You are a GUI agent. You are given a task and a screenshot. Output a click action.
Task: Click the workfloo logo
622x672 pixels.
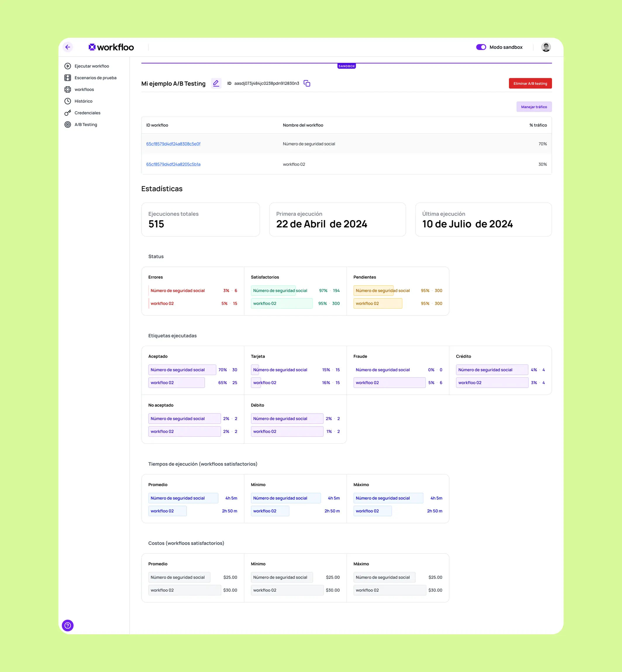[111, 47]
